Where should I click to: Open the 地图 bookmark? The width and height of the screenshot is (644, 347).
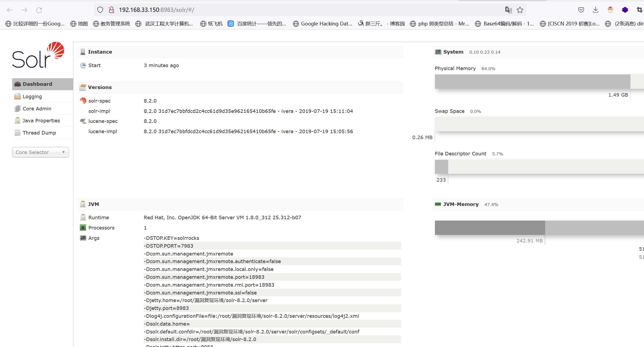tap(79, 24)
